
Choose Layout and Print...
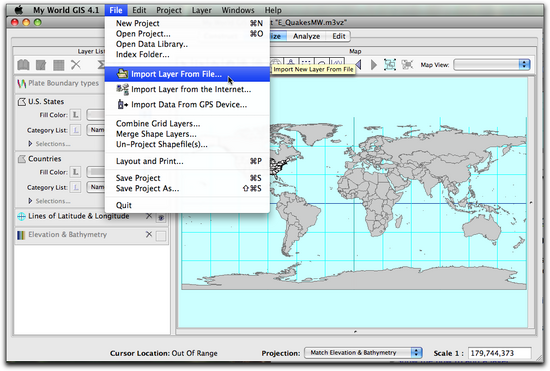[188, 161]
